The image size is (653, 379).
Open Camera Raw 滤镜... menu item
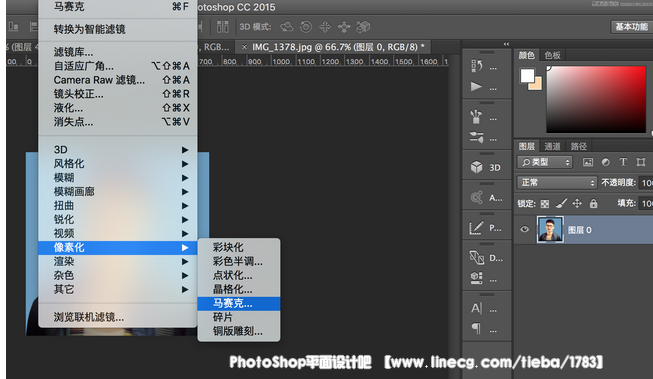(118, 80)
